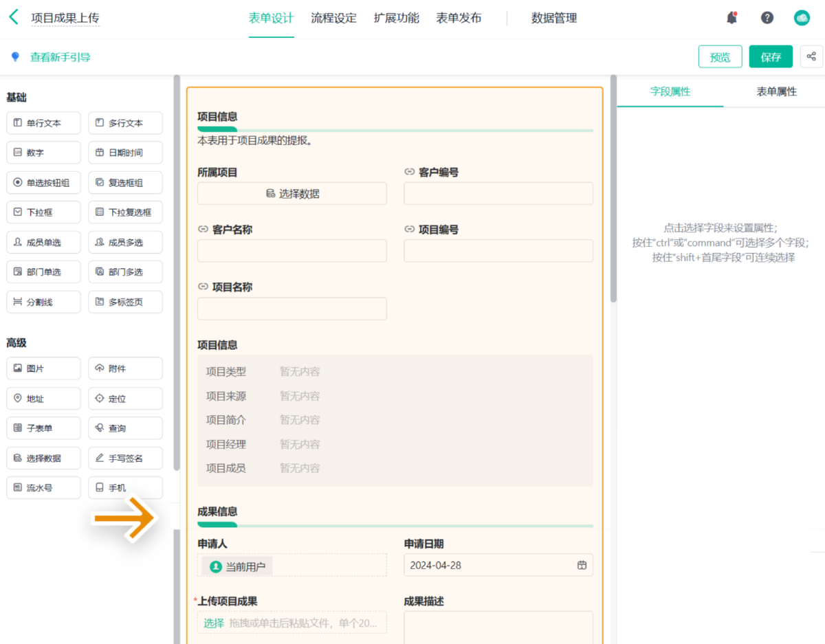Click the 预览 button
This screenshot has width=825, height=644.
pyautogui.click(x=720, y=57)
